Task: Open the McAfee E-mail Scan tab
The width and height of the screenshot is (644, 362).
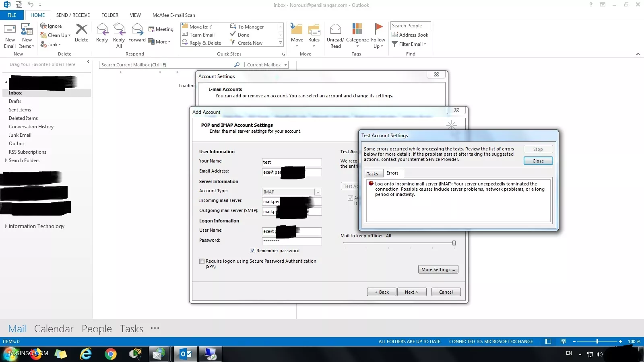Action: click(173, 15)
